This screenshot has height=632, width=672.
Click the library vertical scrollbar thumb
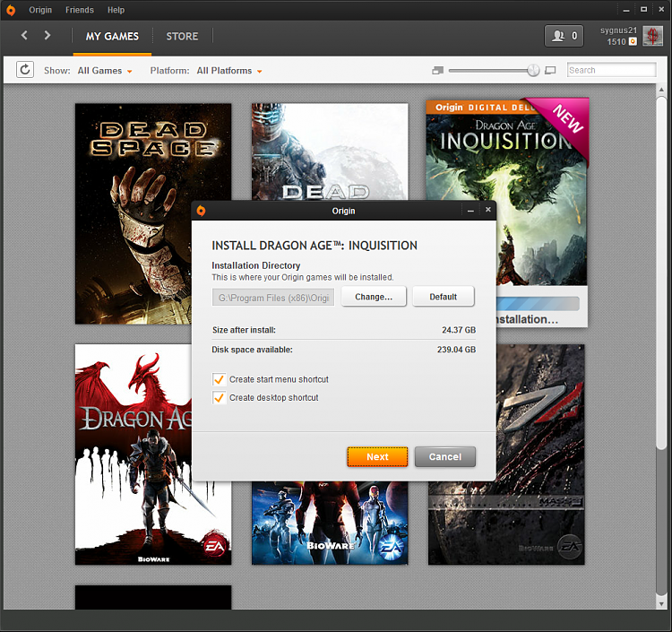coord(661,273)
